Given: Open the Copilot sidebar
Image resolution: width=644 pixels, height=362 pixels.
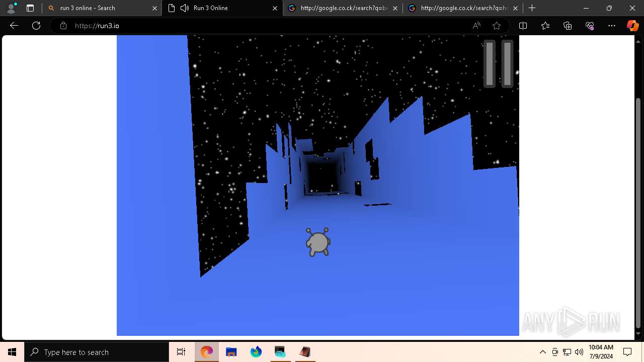Looking at the screenshot, I should (632, 26).
